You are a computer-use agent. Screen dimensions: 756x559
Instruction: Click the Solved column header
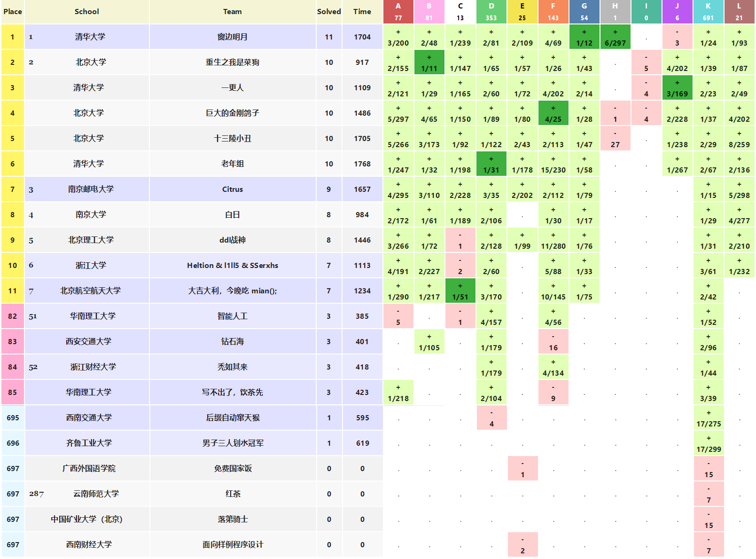[x=328, y=12]
